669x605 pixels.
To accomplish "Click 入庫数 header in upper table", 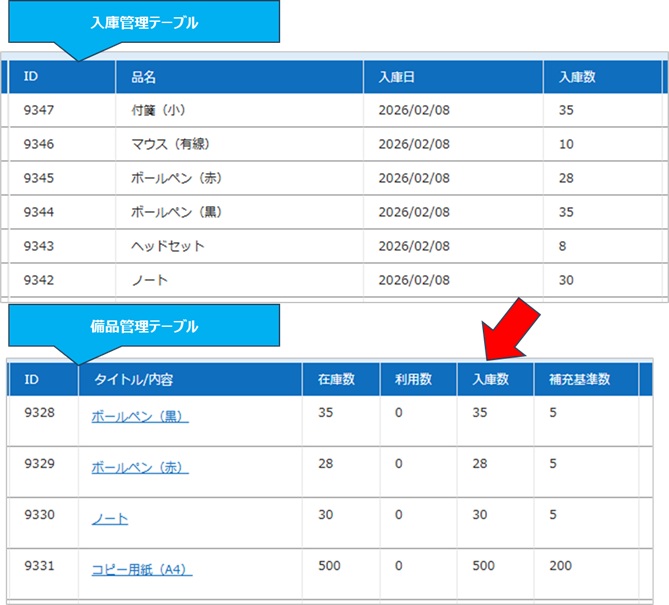I will [x=577, y=77].
